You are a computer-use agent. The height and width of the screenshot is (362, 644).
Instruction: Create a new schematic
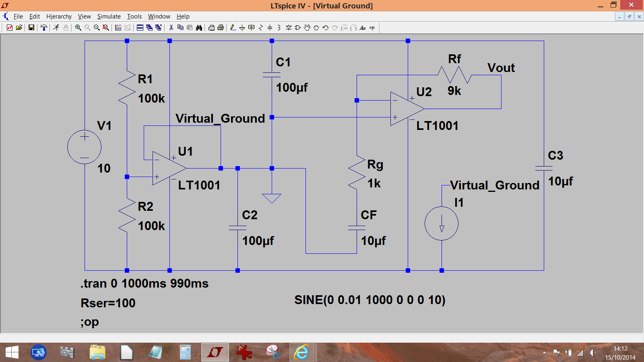click(9, 28)
